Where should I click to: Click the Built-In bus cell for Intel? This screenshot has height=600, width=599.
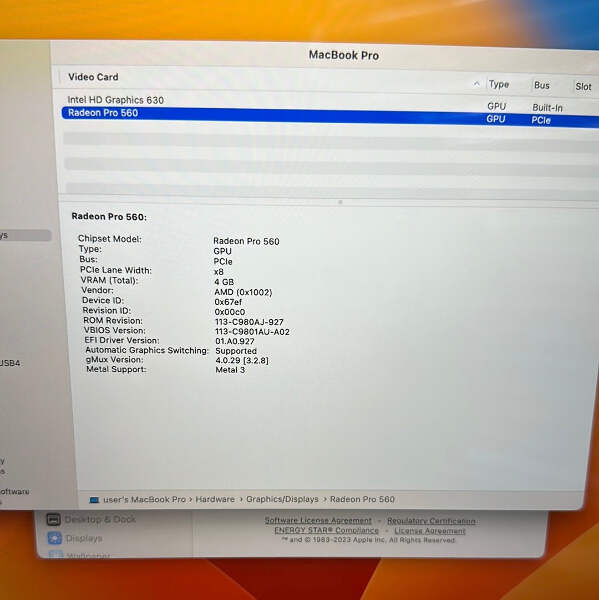click(x=547, y=108)
